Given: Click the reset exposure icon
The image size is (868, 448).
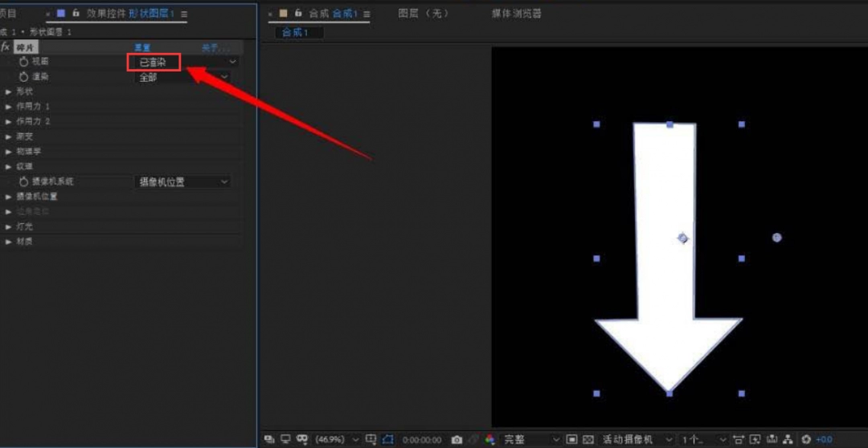Looking at the screenshot, I should point(806,440).
